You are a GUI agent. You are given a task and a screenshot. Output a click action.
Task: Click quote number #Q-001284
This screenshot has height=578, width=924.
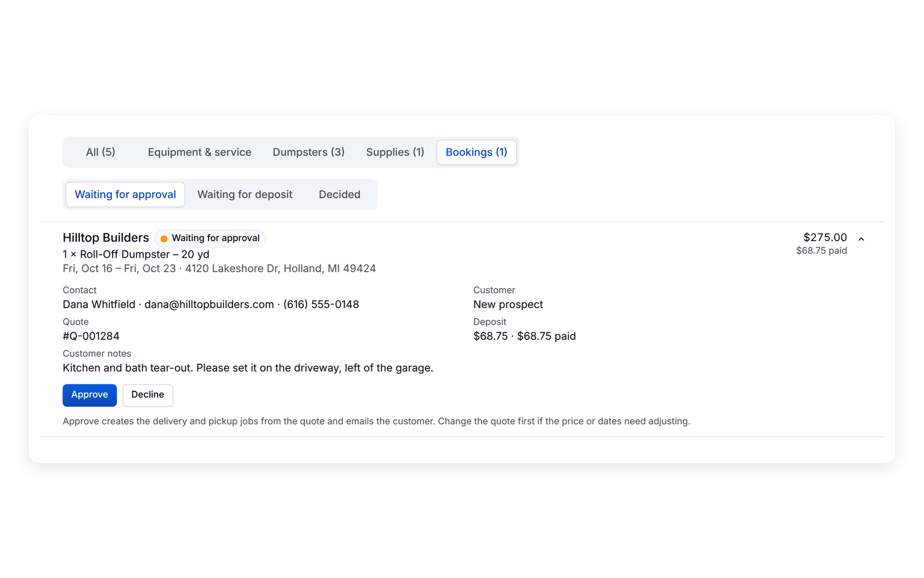click(91, 336)
